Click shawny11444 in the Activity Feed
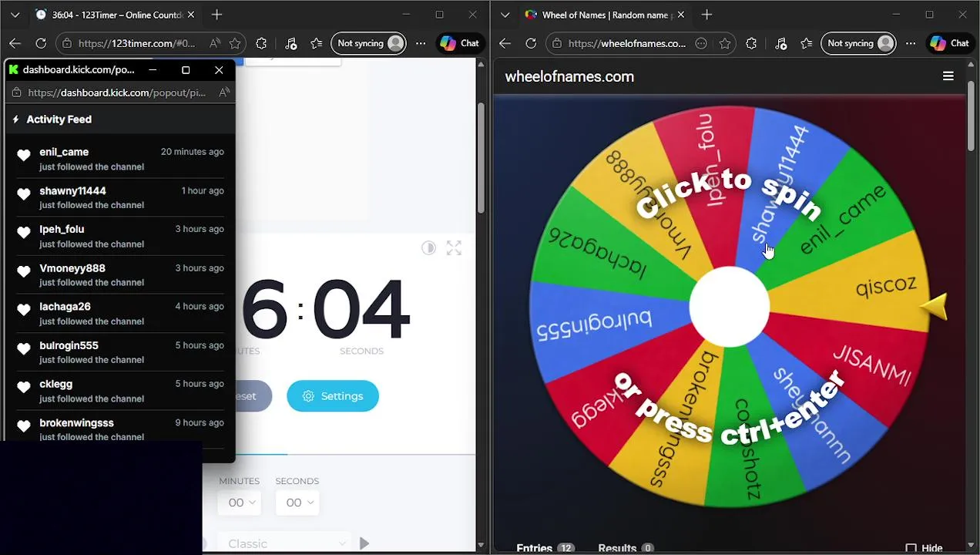Screen dimensions: 980x555 72,190
